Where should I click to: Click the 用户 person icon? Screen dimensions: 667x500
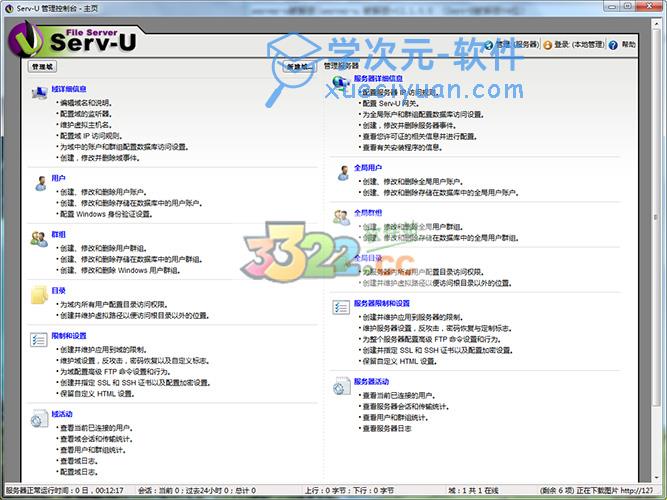pos(40,183)
